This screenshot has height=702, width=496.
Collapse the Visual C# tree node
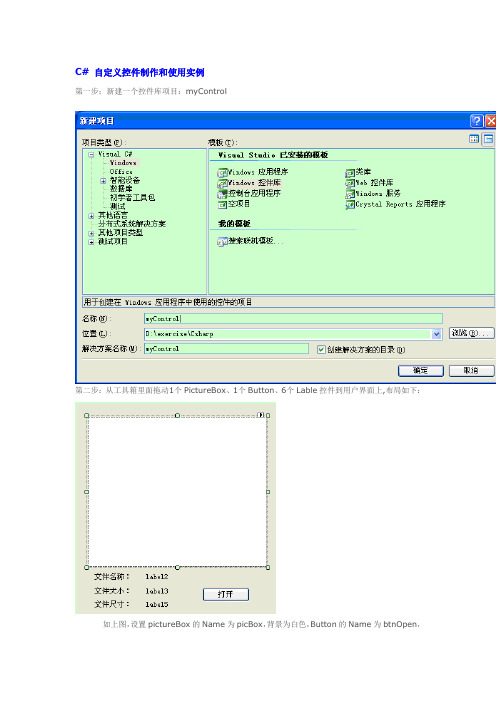pyautogui.click(x=91, y=154)
